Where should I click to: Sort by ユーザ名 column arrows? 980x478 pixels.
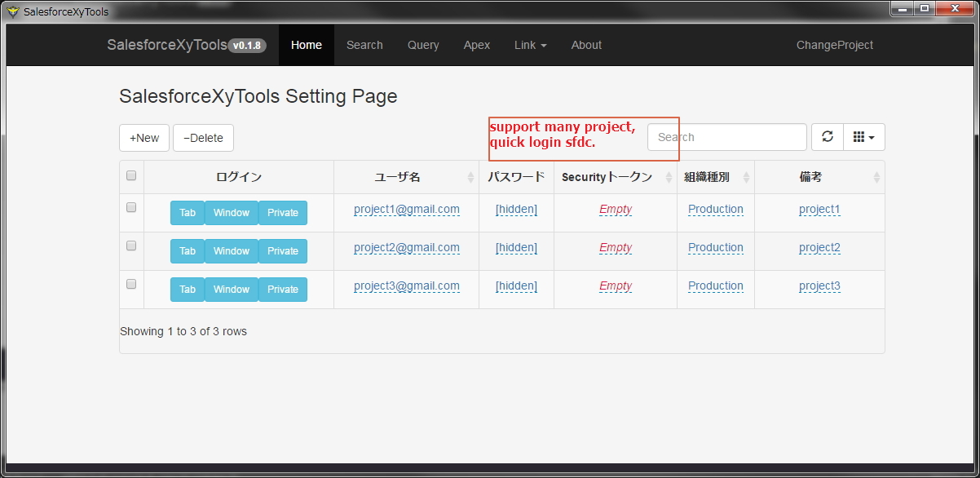[x=470, y=177]
